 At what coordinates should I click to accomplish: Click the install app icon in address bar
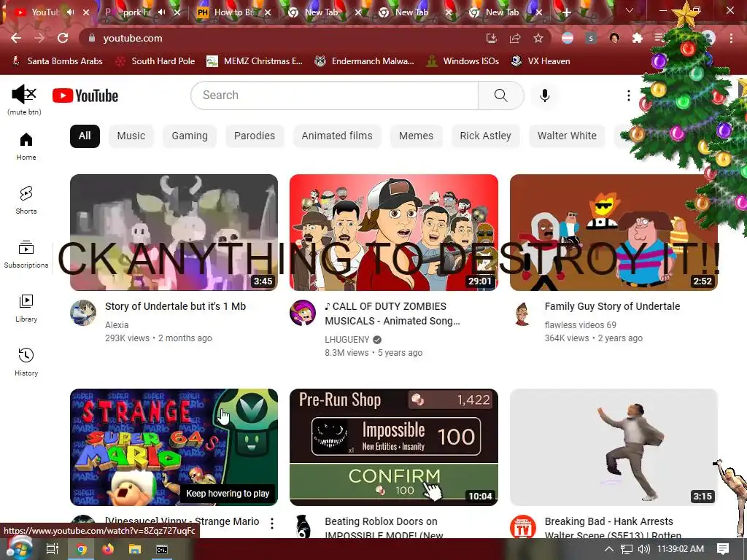[x=491, y=38]
